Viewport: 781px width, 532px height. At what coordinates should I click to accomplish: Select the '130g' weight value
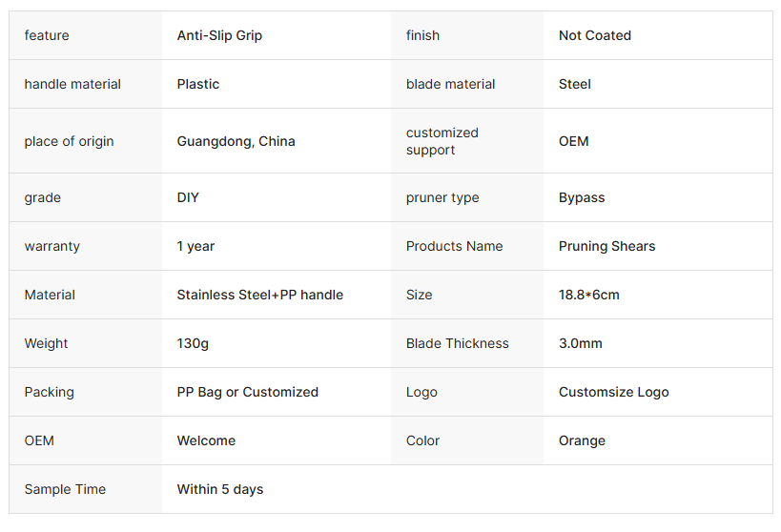tap(193, 343)
